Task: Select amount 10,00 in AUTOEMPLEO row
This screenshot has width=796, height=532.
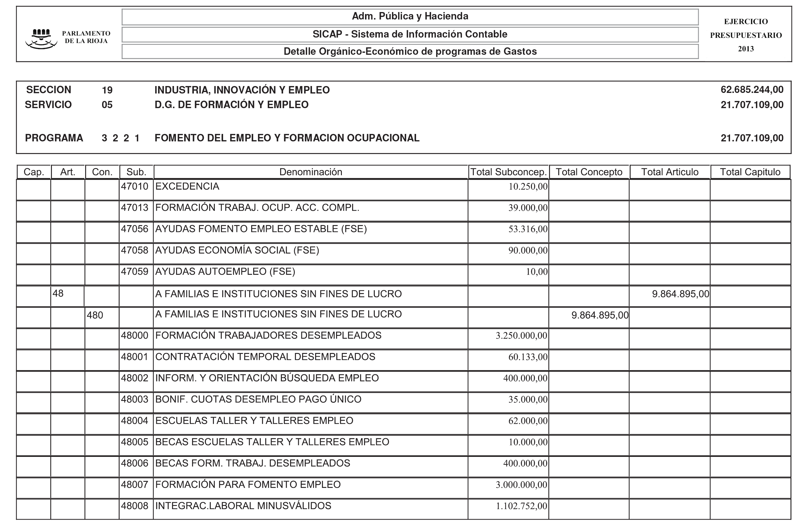Action: click(536, 272)
